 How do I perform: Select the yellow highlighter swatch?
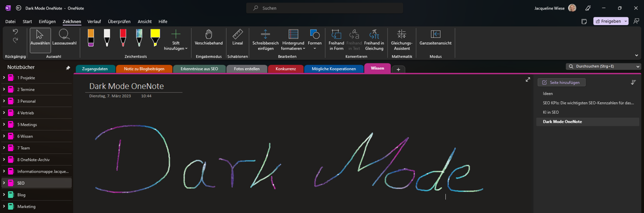[x=155, y=38]
